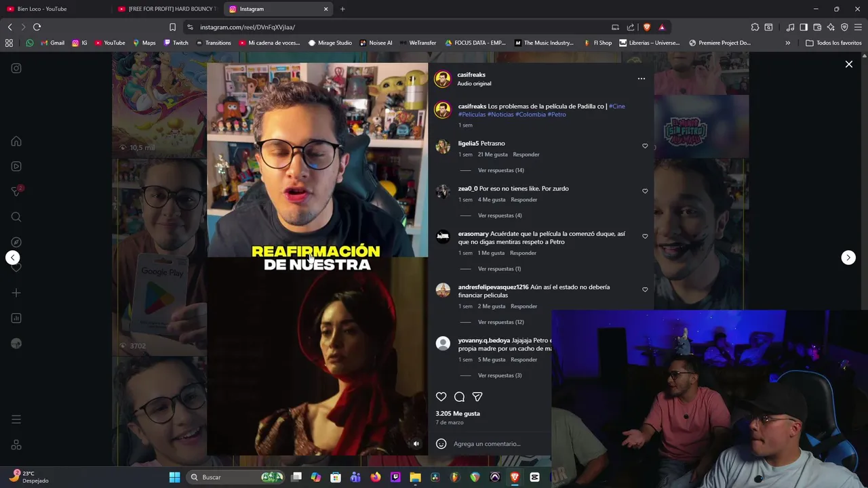
Task: Open the WeTransfer bookmark
Action: point(417,43)
